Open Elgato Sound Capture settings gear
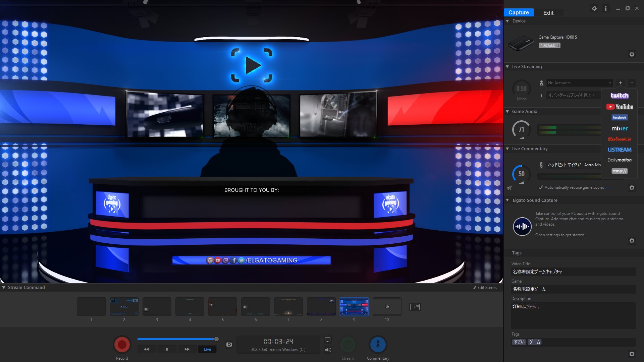Screen dimensions: 644x362 [632, 241]
